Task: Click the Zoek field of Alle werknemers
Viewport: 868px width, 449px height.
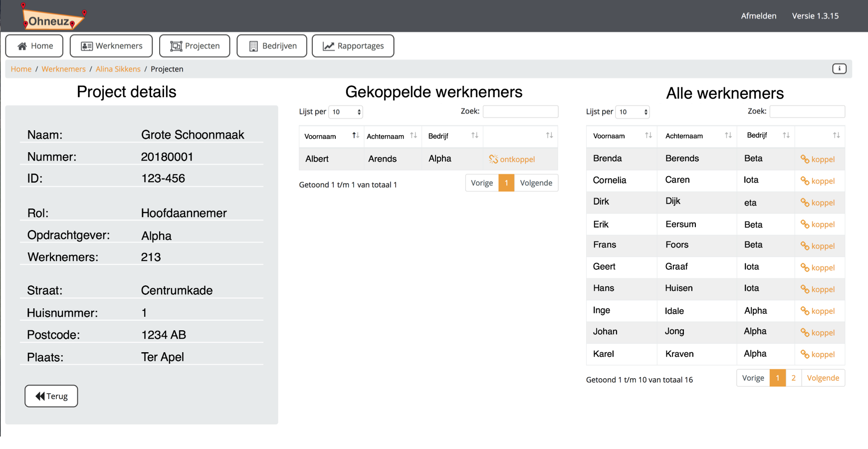Action: point(807,111)
